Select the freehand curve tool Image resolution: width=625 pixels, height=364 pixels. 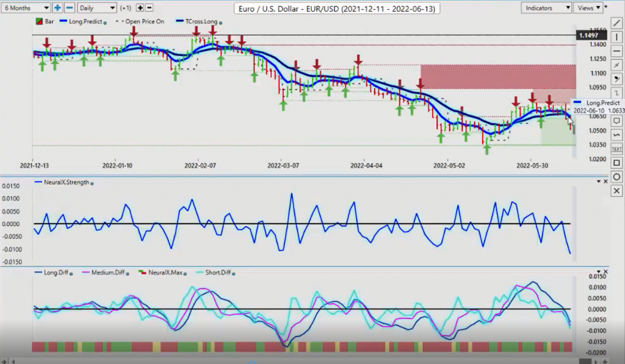[x=616, y=135]
